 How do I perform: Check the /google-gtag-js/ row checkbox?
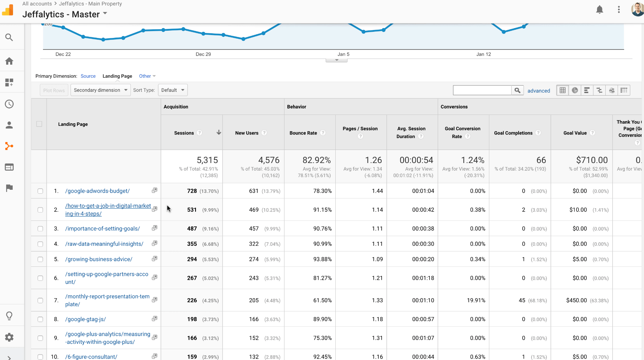point(40,320)
